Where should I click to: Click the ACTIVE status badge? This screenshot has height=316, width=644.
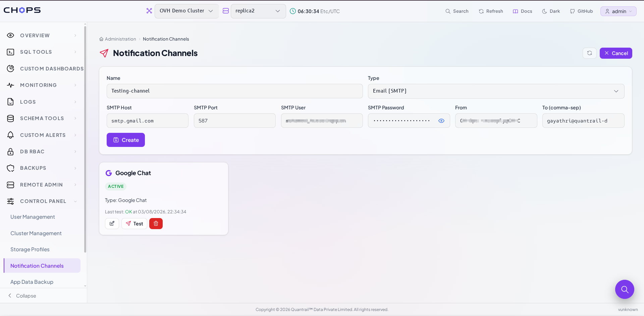(116, 187)
